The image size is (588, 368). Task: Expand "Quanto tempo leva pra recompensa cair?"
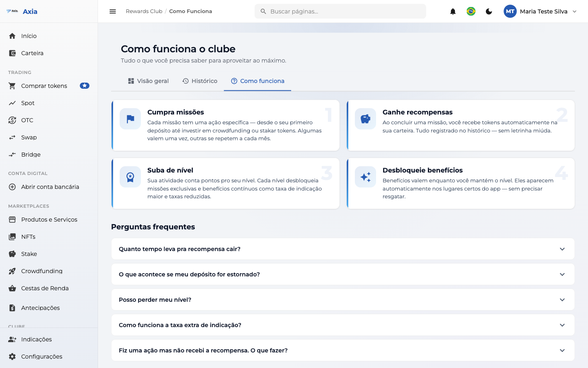[x=343, y=249]
